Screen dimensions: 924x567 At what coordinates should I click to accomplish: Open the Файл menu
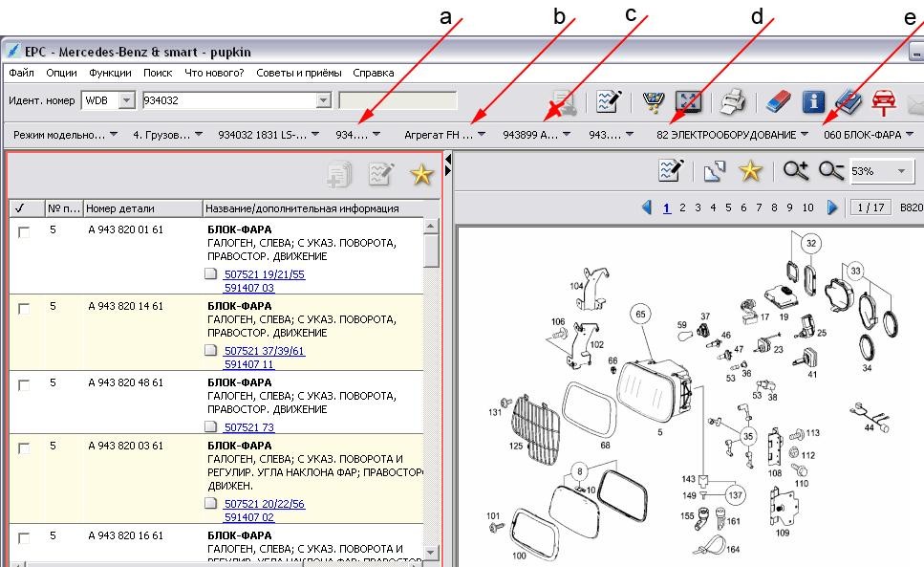[21, 73]
